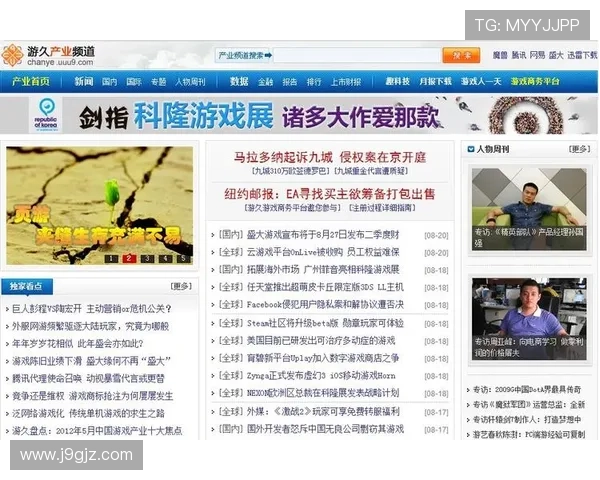This screenshot has height=480, width=600.
Task: Focus the 产业频道搜索 search input box
Action: click(357, 56)
